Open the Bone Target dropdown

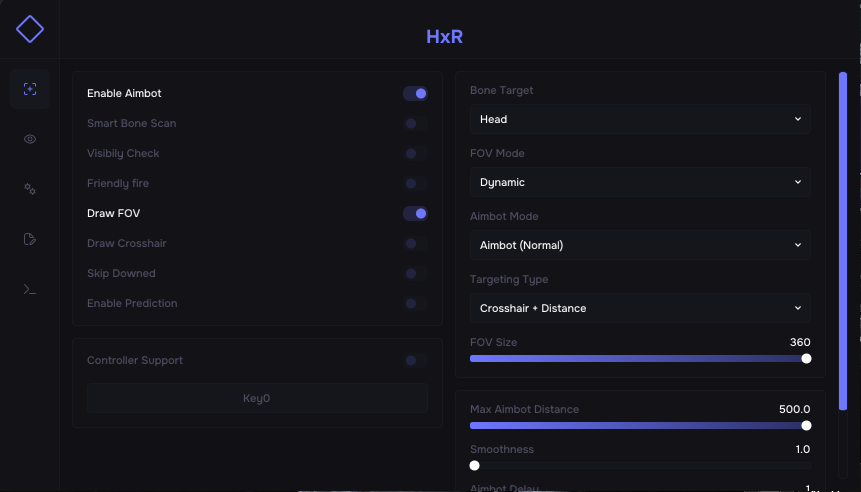pyautogui.click(x=640, y=119)
